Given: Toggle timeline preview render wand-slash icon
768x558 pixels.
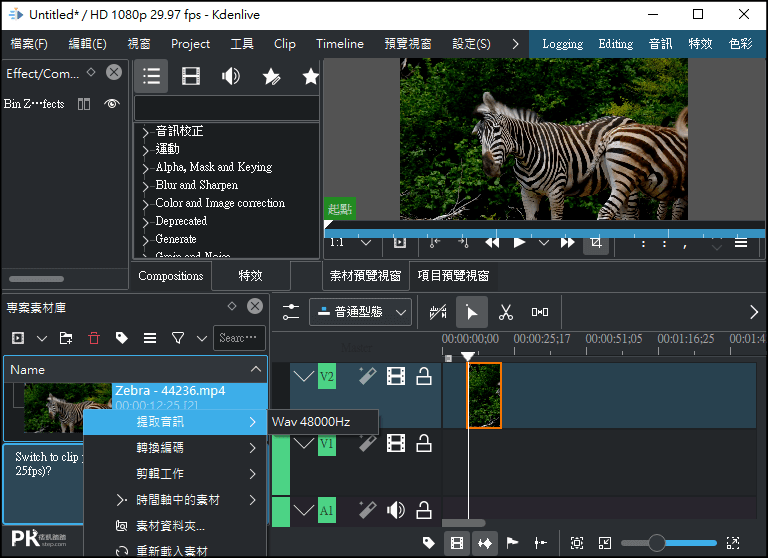Looking at the screenshot, I should 438,312.
